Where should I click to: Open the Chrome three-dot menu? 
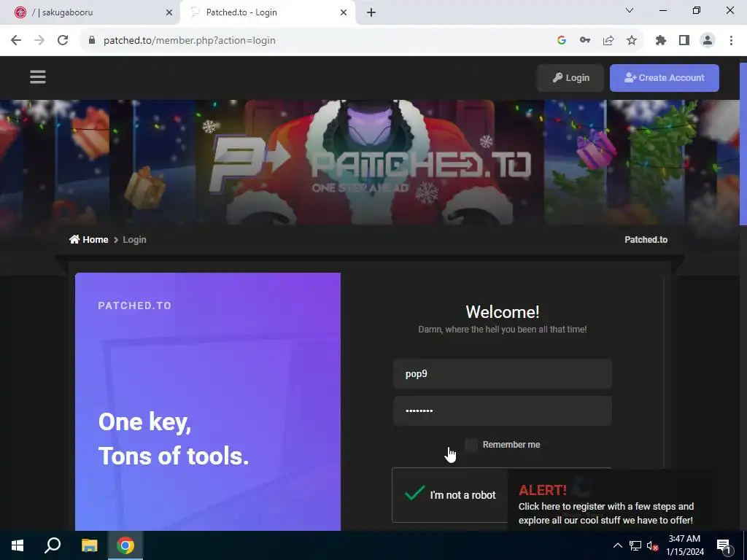[x=731, y=41]
